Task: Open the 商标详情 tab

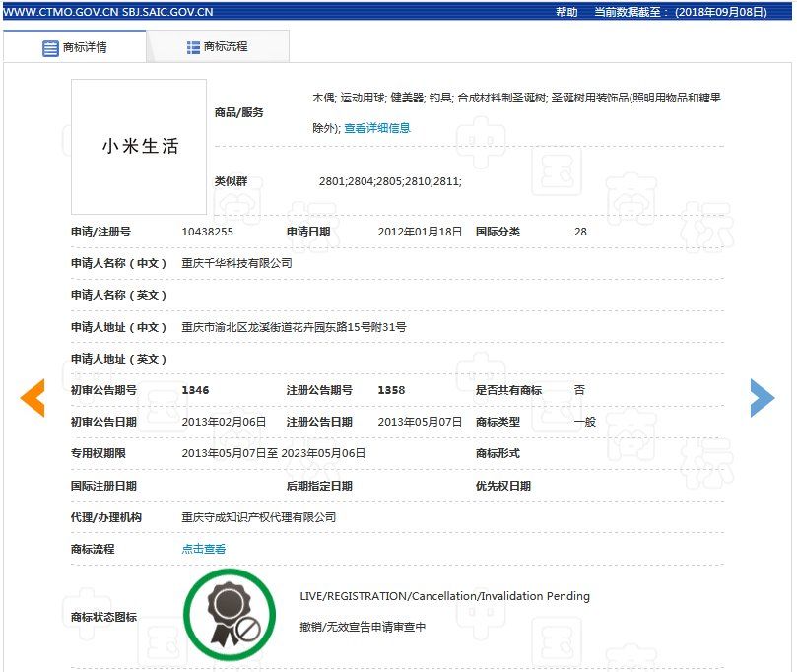Action: [75, 47]
